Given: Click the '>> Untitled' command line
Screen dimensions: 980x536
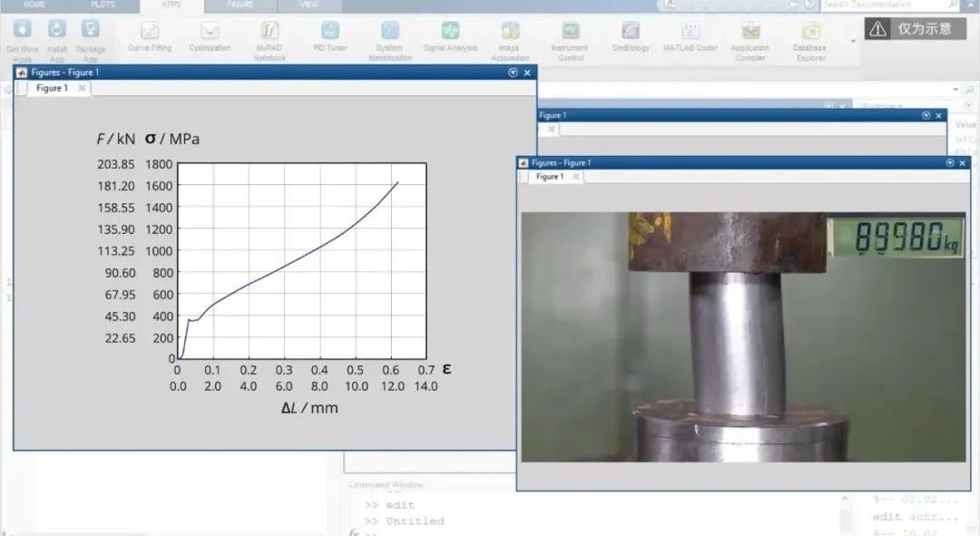Looking at the screenshot, I should click(x=404, y=521).
